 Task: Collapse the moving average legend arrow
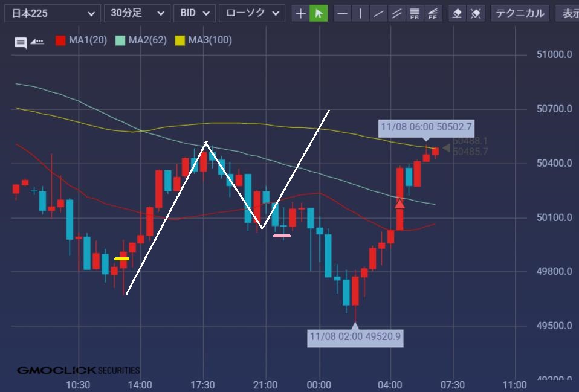[37, 42]
